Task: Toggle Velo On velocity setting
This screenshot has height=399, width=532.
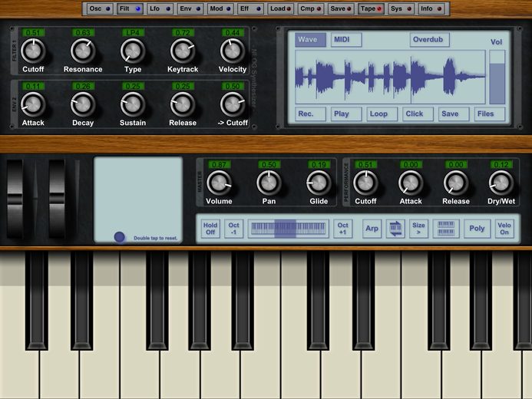Action: tap(504, 229)
